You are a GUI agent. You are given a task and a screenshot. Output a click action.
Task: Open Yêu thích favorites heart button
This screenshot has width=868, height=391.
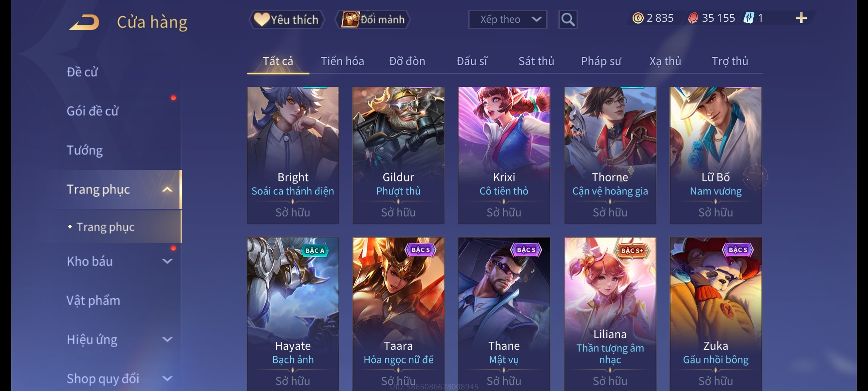(x=286, y=20)
